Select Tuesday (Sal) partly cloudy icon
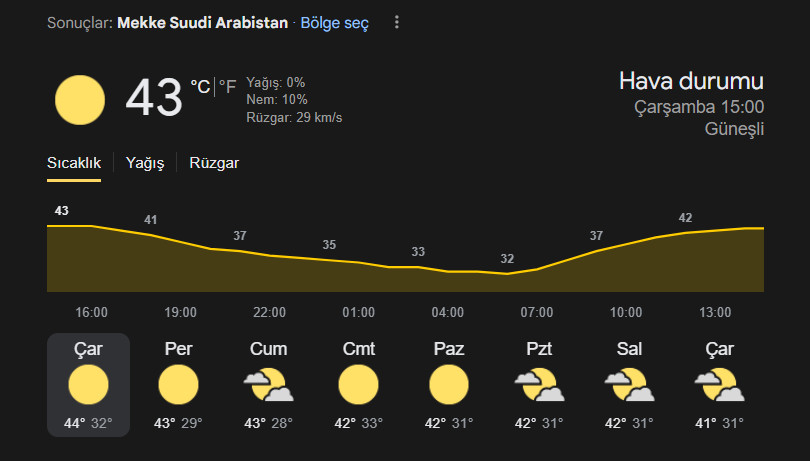This screenshot has height=461, width=810. point(629,385)
